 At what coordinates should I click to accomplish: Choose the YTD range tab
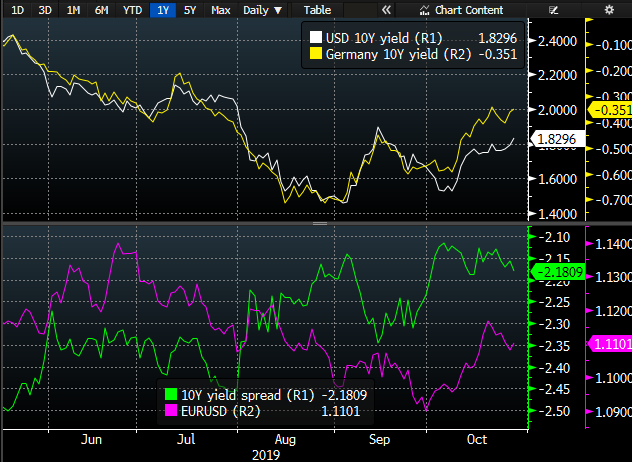click(132, 10)
